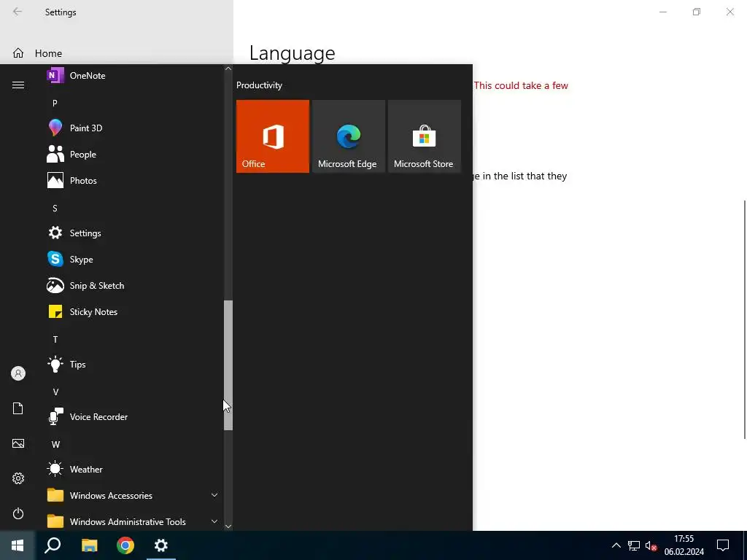Open the user account icon in Start sidebar
The height and width of the screenshot is (560, 747).
(18, 373)
